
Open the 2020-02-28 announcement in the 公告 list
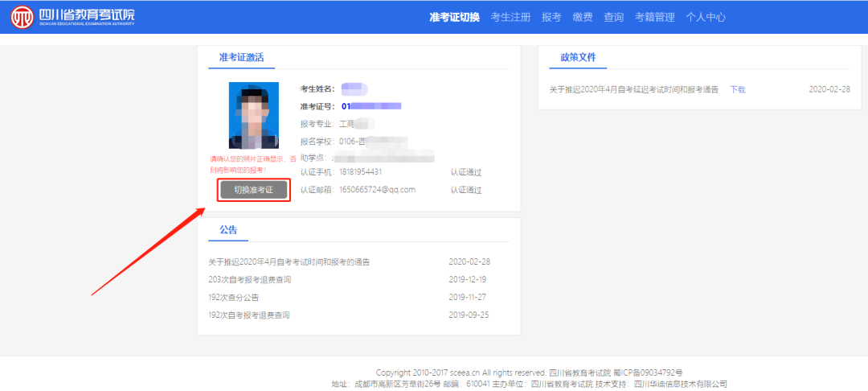(x=289, y=262)
